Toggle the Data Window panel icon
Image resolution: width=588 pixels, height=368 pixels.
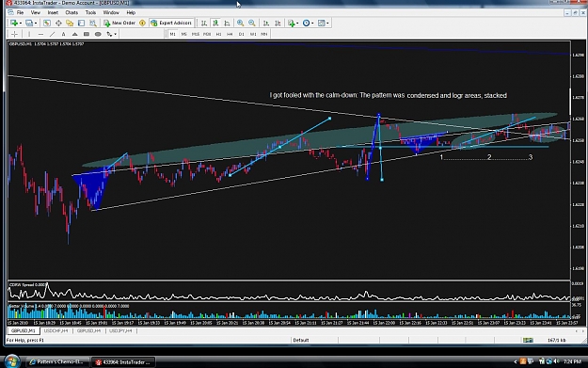58,23
